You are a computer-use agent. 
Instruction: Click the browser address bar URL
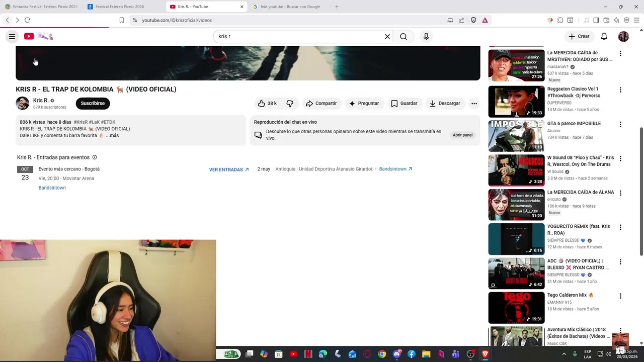(177, 20)
